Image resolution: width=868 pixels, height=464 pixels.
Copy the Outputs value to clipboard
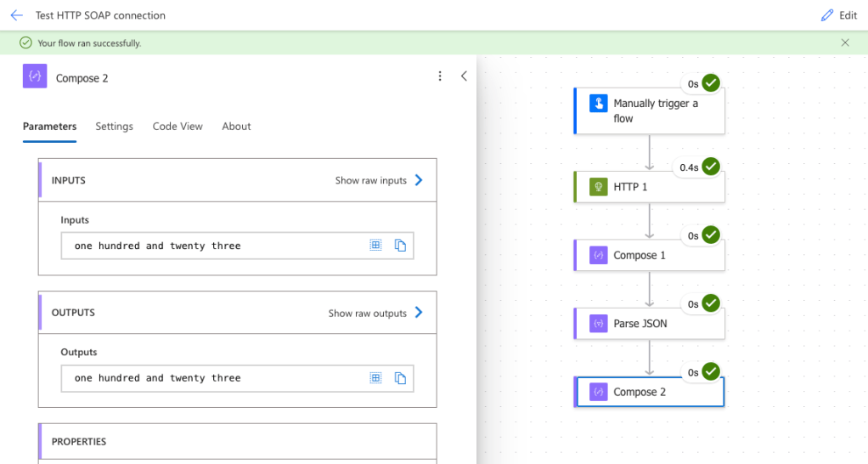pyautogui.click(x=400, y=378)
